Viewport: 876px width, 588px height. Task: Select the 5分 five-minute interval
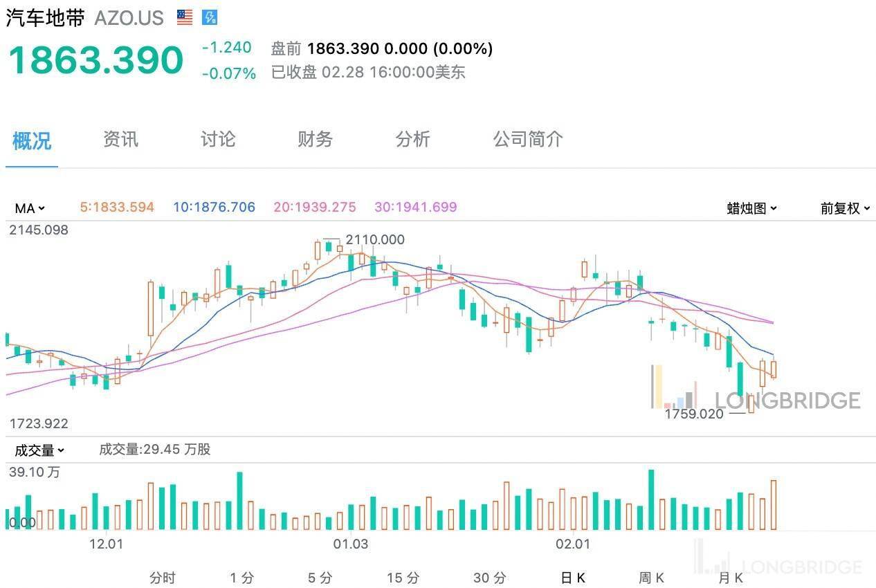click(318, 577)
